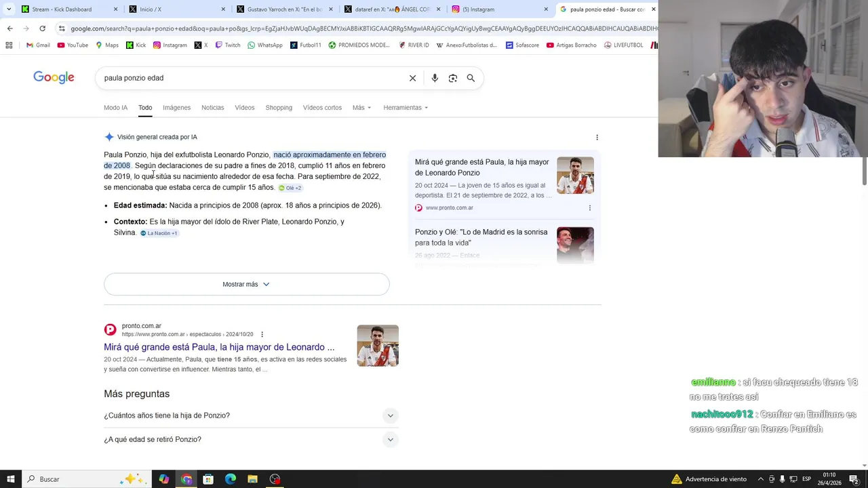This screenshot has width=868, height=488.
Task: Submit search with the magnifier icon
Action: pyautogui.click(x=471, y=78)
